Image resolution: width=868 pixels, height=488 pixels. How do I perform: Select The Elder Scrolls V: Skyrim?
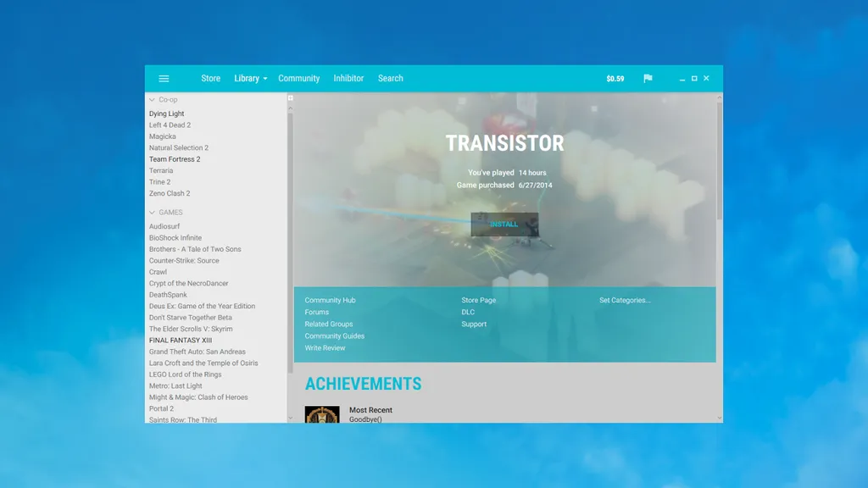pos(191,329)
